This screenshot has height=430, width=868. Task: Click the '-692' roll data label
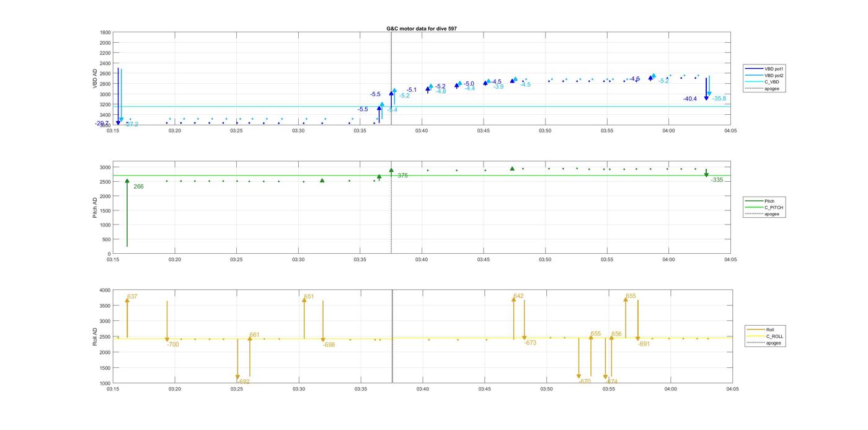244,382
